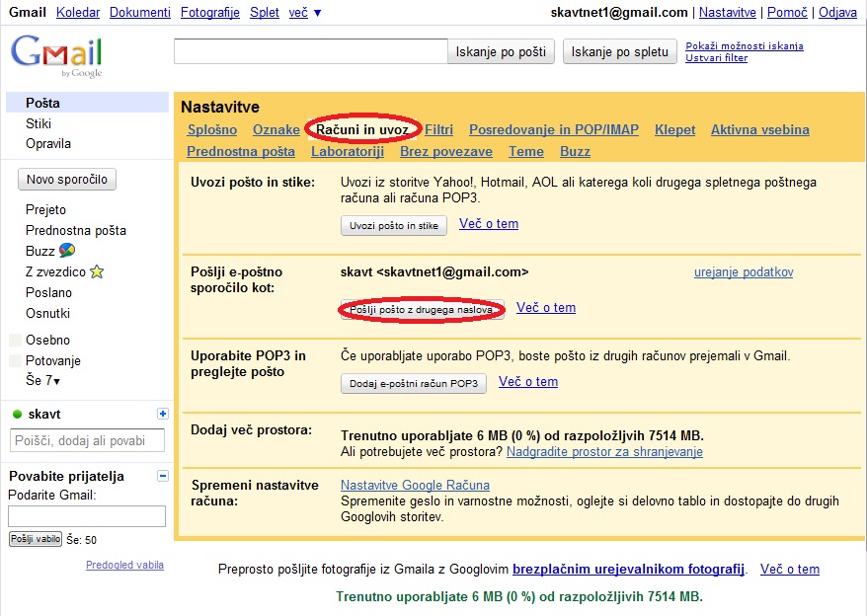Screen dimensions: 867x616
Task: Open the Osnutki folder
Action: [x=47, y=313]
